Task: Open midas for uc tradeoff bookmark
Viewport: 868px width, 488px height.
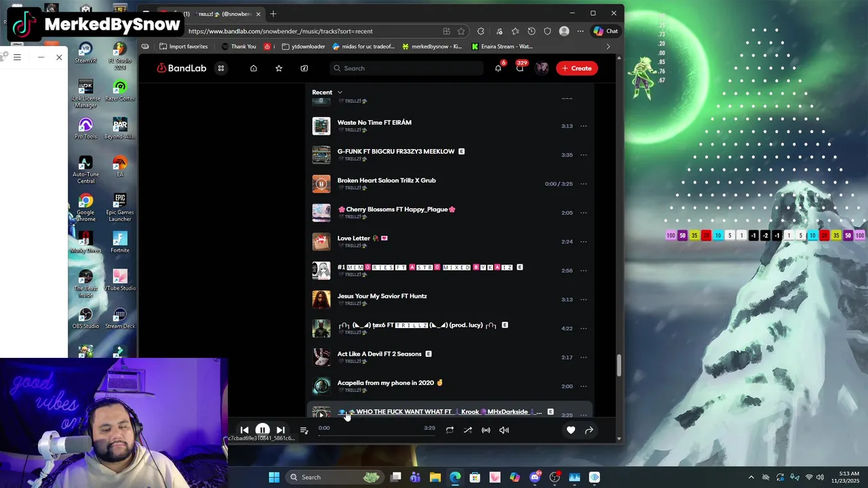Action: click(x=364, y=47)
